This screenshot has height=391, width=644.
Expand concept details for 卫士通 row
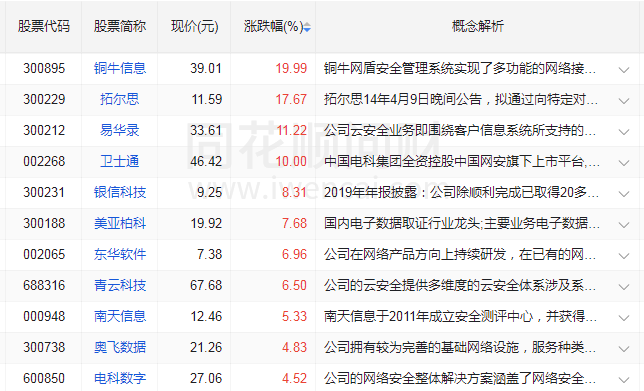(x=624, y=163)
